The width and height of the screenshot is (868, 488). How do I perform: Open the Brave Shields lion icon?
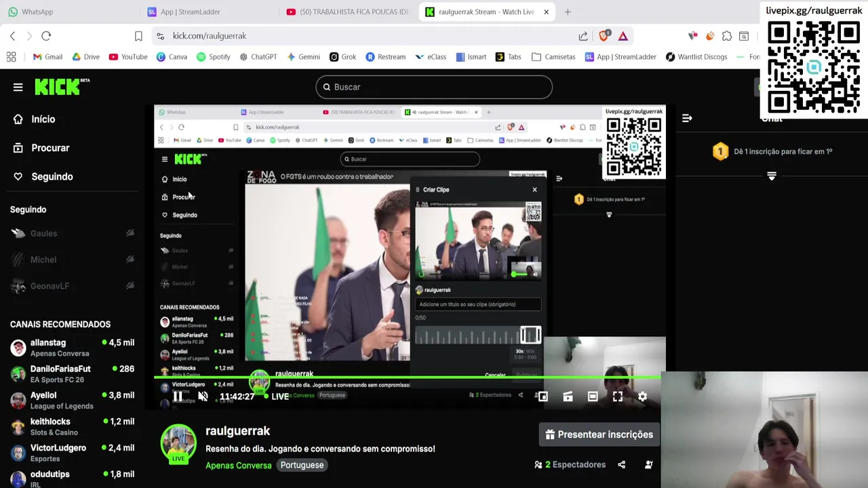[x=604, y=36]
